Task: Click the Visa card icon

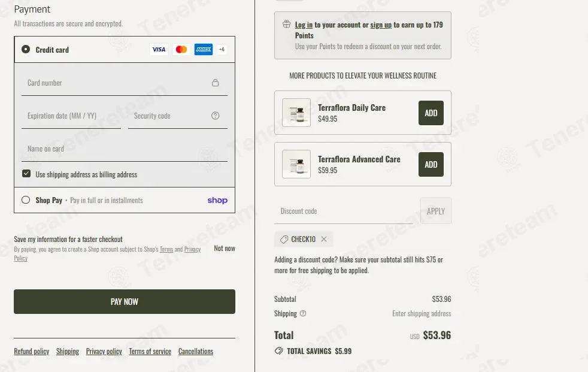Action: coord(159,50)
